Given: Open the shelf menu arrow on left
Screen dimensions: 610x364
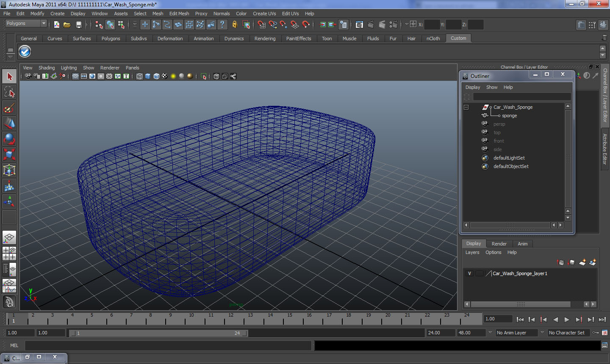Looking at the screenshot, I should click(10, 57).
